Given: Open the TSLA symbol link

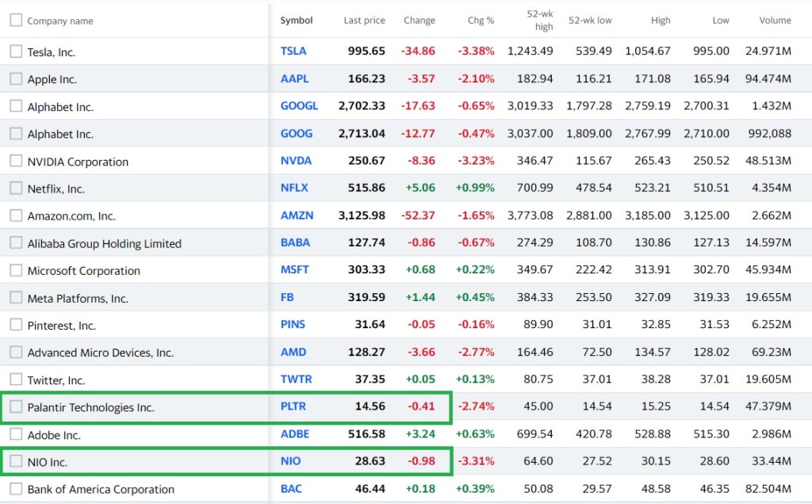Looking at the screenshot, I should tap(293, 51).
